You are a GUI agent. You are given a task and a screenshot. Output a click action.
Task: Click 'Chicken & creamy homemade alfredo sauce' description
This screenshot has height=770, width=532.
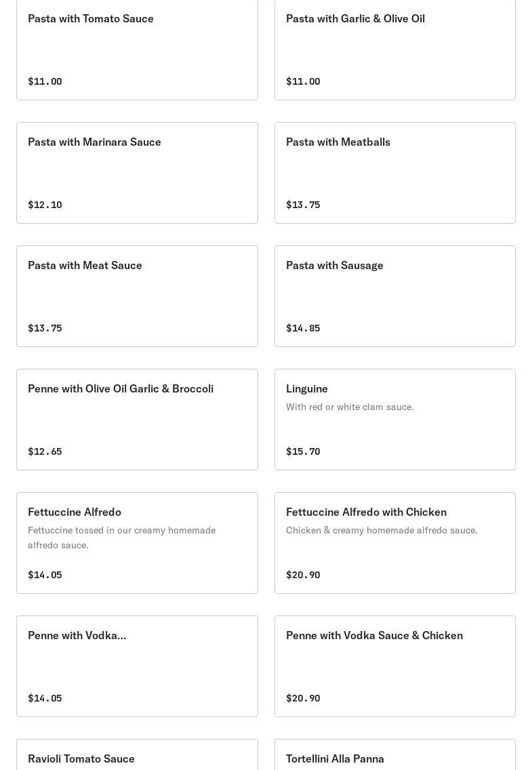(382, 530)
